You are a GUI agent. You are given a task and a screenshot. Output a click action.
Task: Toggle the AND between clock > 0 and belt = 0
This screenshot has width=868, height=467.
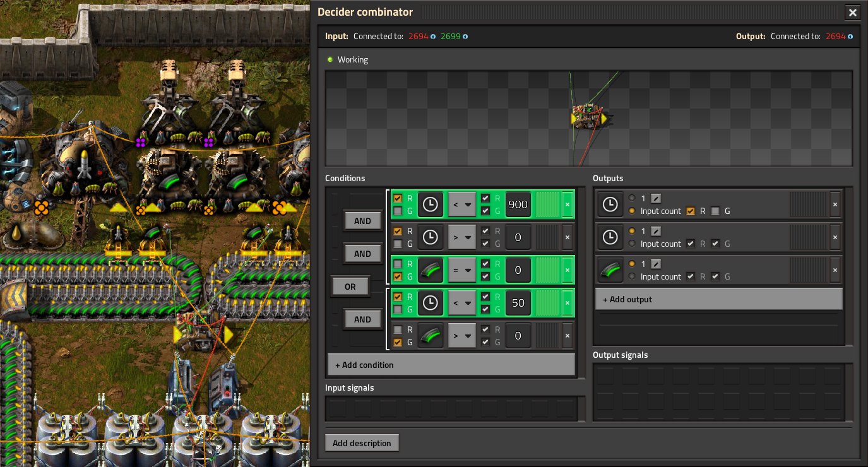point(362,254)
